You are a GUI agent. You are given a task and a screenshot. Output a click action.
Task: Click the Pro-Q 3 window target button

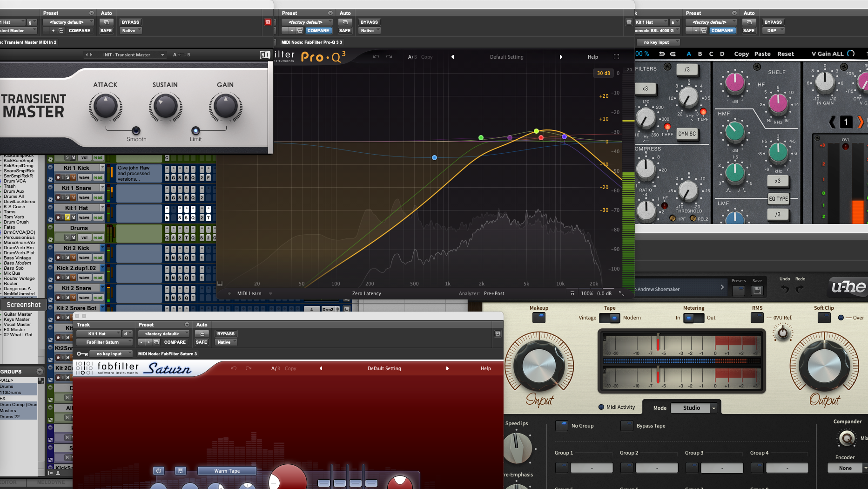(629, 22)
